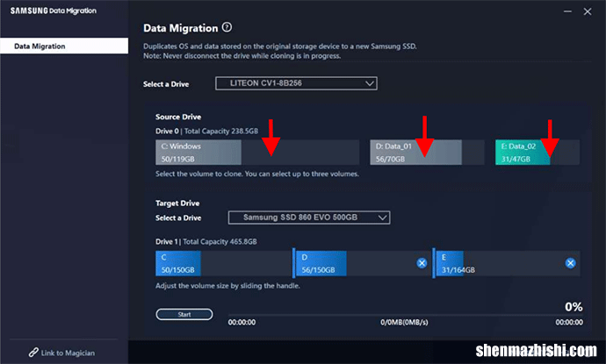This screenshot has width=606, height=364.
Task: Open the Data Migration help icon
Action: (x=227, y=27)
